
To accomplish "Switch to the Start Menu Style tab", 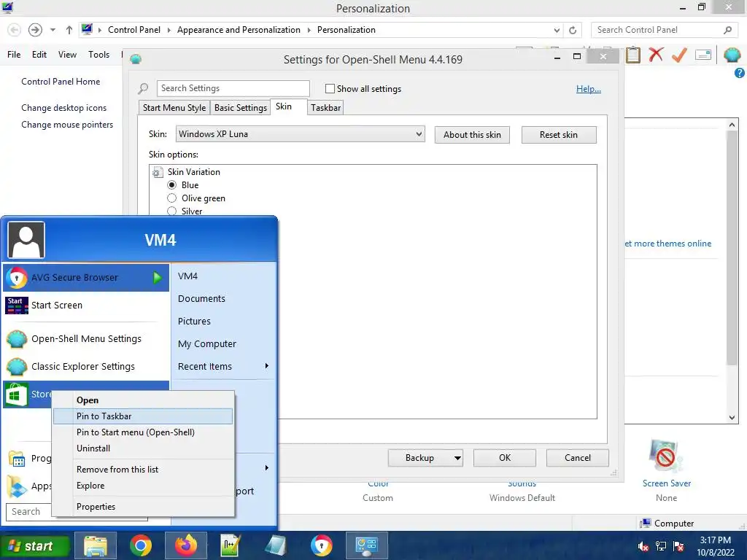I will [174, 108].
